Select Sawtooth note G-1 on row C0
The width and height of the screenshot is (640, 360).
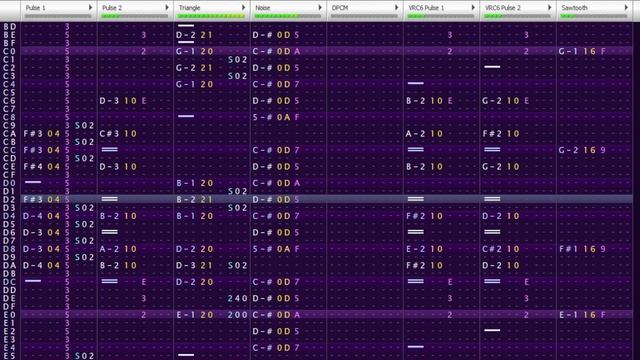(x=568, y=51)
